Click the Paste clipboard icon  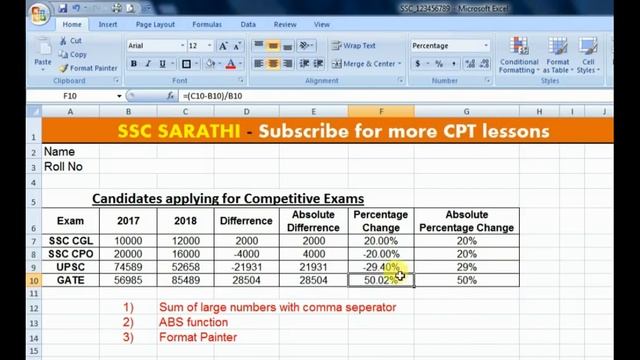43,47
